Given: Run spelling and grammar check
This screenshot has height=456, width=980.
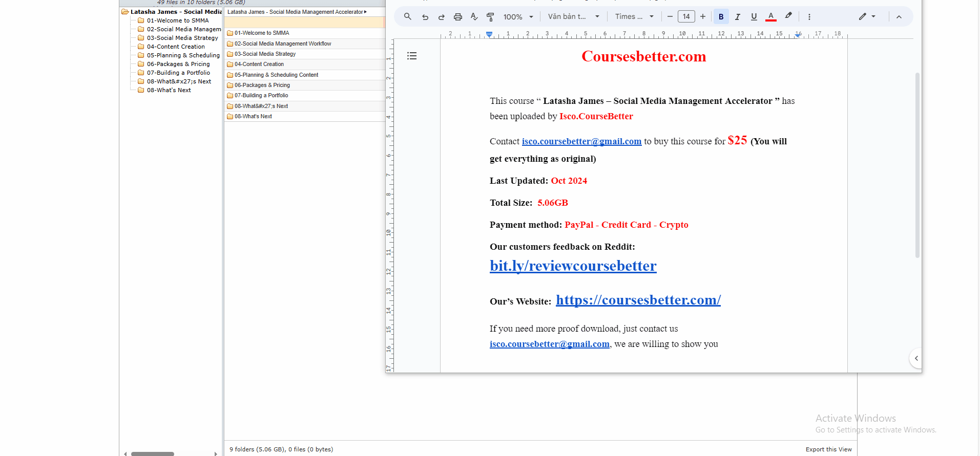Looking at the screenshot, I should click(x=474, y=17).
